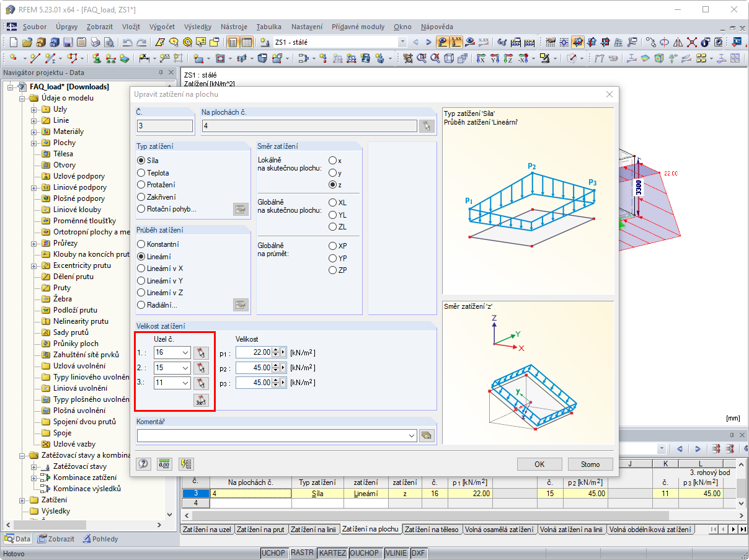Collapse the Údaje o modelu tree node
The height and width of the screenshot is (560, 749).
23,98
